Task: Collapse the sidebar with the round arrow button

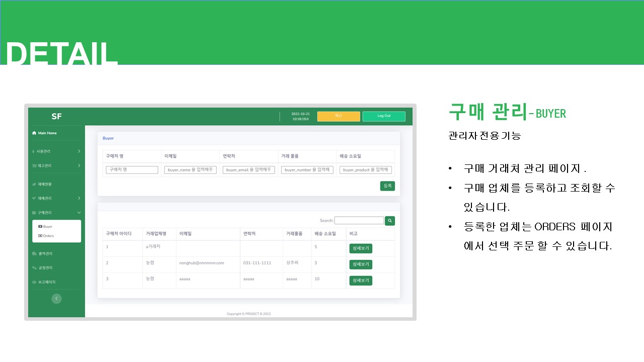Action: click(56, 299)
